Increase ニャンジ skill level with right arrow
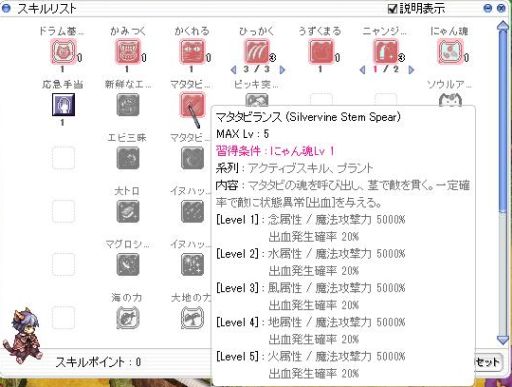The image size is (512, 387). pyautogui.click(x=411, y=70)
